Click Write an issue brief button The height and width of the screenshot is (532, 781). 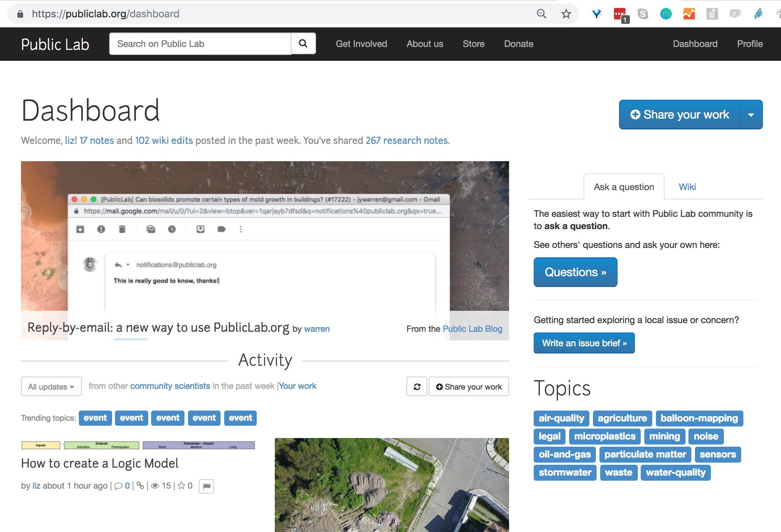pos(584,343)
